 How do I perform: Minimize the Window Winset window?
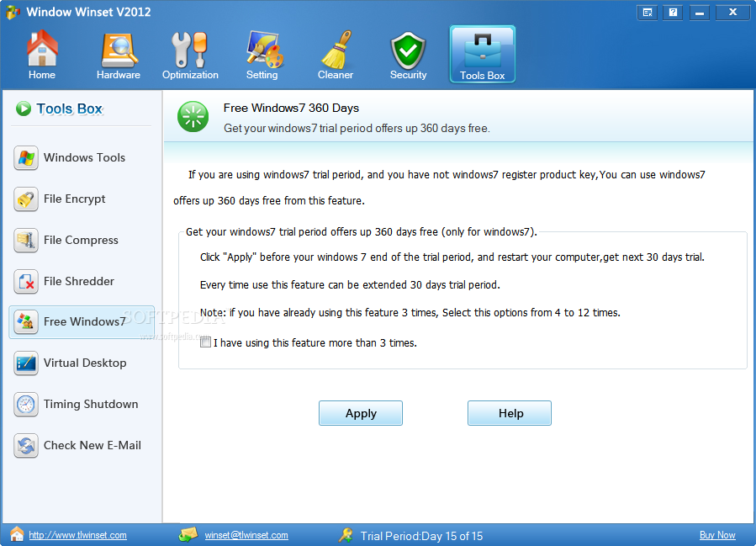700,13
